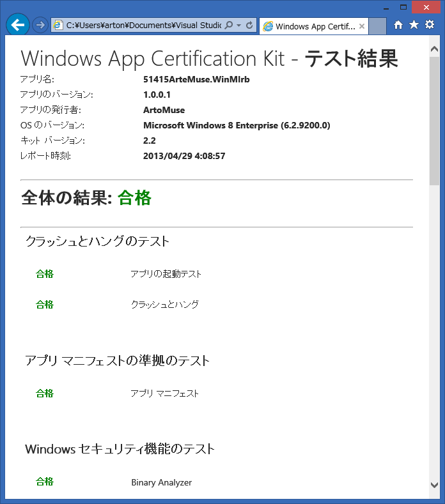Image resolution: width=445 pixels, height=504 pixels.
Task: Click the browser Forward arrow button
Action: tap(40, 25)
